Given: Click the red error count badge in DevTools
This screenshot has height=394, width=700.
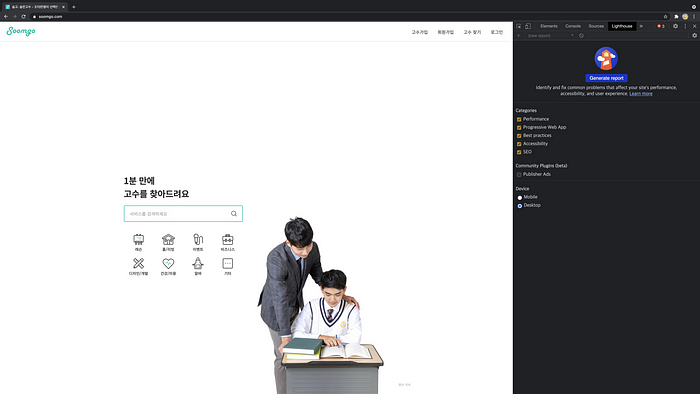Looking at the screenshot, I should coord(661,26).
